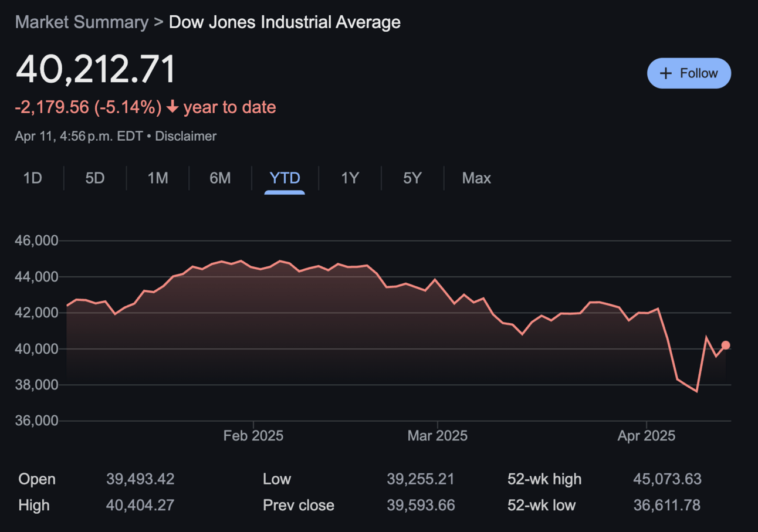Show the Max range tab

point(476,178)
